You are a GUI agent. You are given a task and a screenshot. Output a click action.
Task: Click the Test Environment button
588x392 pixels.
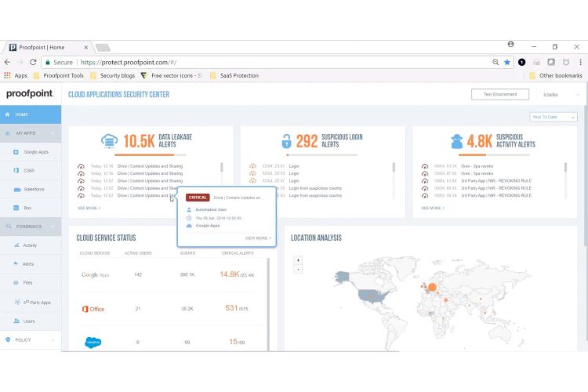coord(500,94)
